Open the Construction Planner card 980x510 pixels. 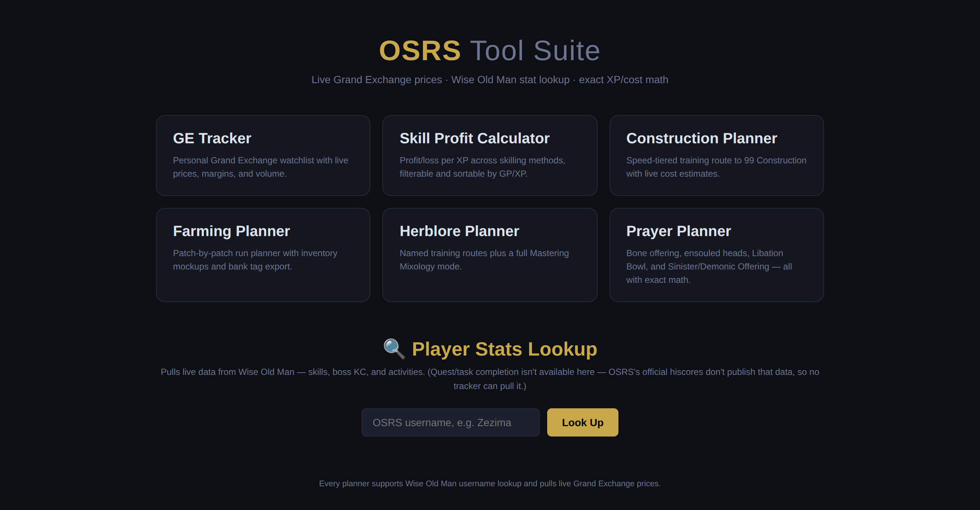716,156
